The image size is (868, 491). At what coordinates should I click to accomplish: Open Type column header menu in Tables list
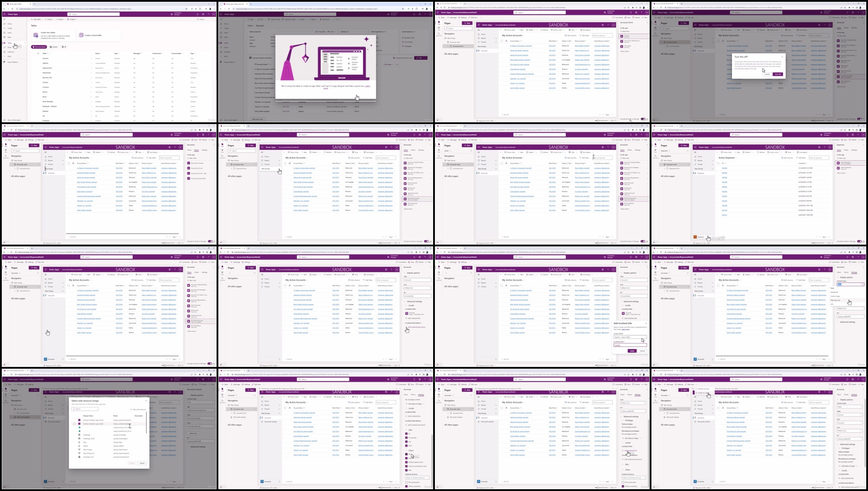(117, 54)
